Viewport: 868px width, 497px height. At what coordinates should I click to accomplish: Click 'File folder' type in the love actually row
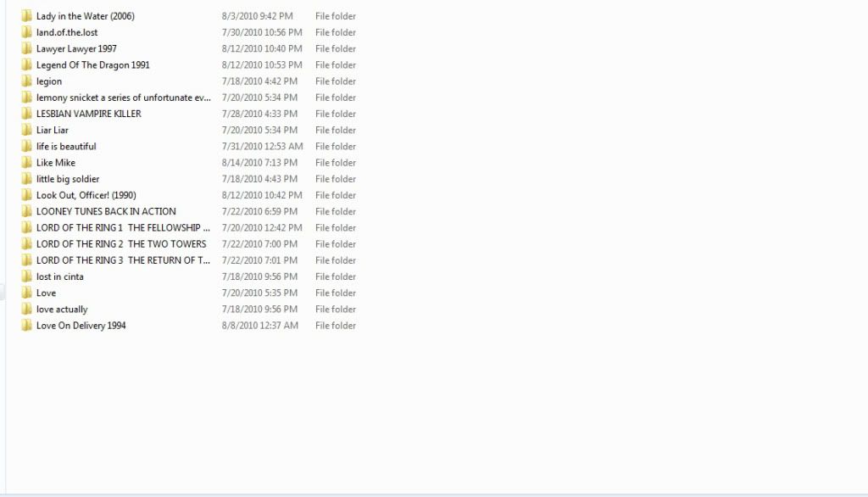(336, 310)
